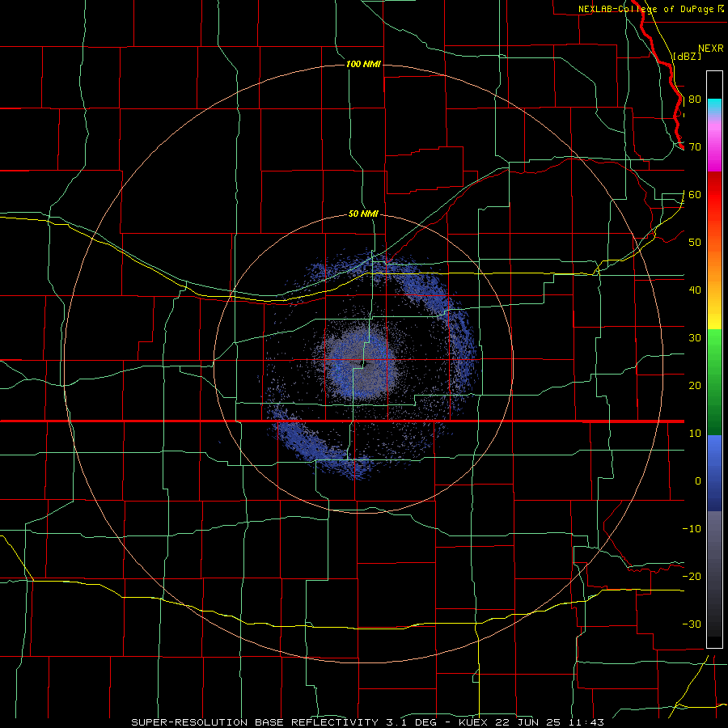Click the 50 NMI range ring label
Viewport: 728px width, 728px height.
pyautogui.click(x=363, y=214)
